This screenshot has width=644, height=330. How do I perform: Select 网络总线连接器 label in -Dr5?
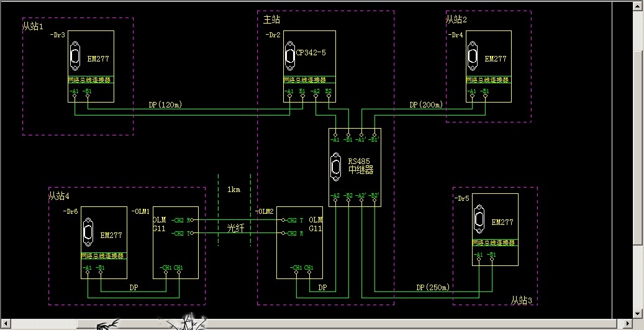tap(494, 243)
